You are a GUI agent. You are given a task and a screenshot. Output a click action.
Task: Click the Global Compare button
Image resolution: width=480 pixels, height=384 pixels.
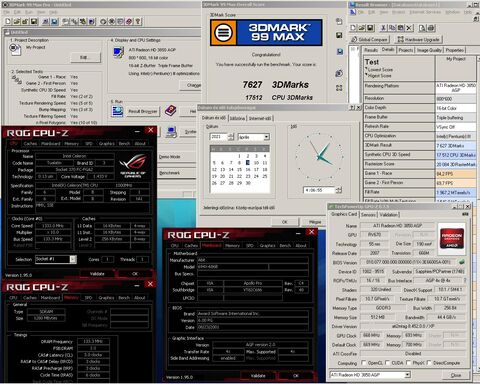point(369,39)
